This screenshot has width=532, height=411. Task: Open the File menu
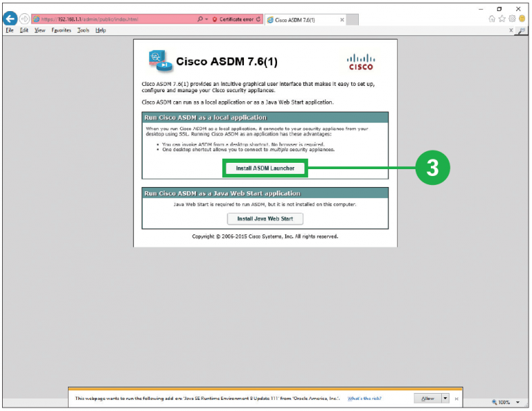10,30
